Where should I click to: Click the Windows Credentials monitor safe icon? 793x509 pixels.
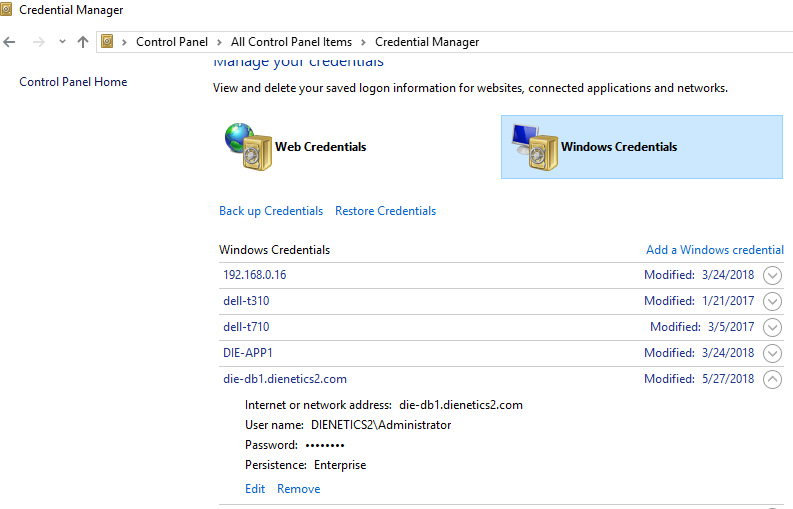535,147
